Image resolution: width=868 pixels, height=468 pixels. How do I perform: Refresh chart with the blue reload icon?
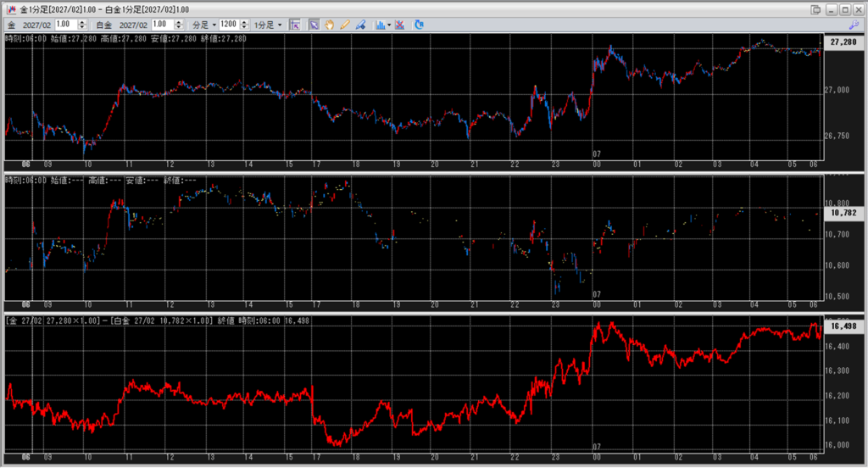[419, 25]
